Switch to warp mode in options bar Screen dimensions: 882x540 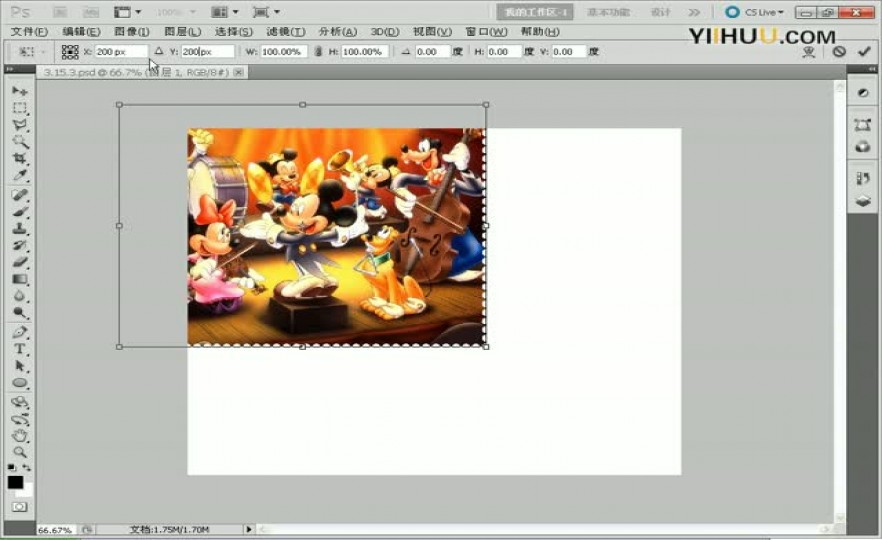click(x=809, y=52)
